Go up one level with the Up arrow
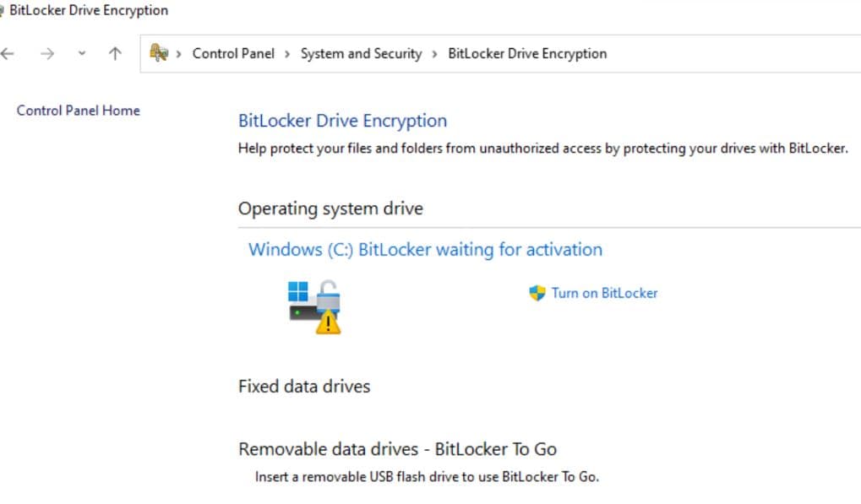Image resolution: width=861 pixels, height=504 pixels. pyautogui.click(x=115, y=54)
